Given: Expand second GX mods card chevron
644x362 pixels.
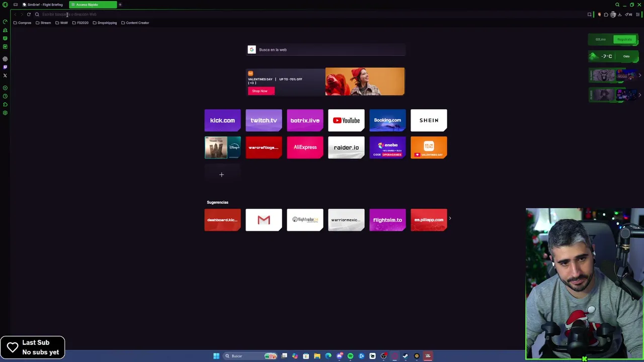Looking at the screenshot, I should click(x=639, y=95).
